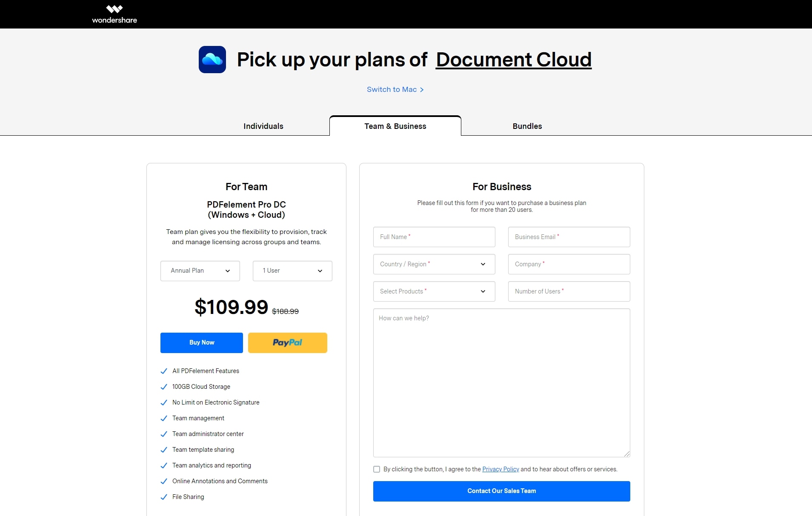Click Contact Our Sales Team button
This screenshot has height=516, width=812.
[x=502, y=491]
